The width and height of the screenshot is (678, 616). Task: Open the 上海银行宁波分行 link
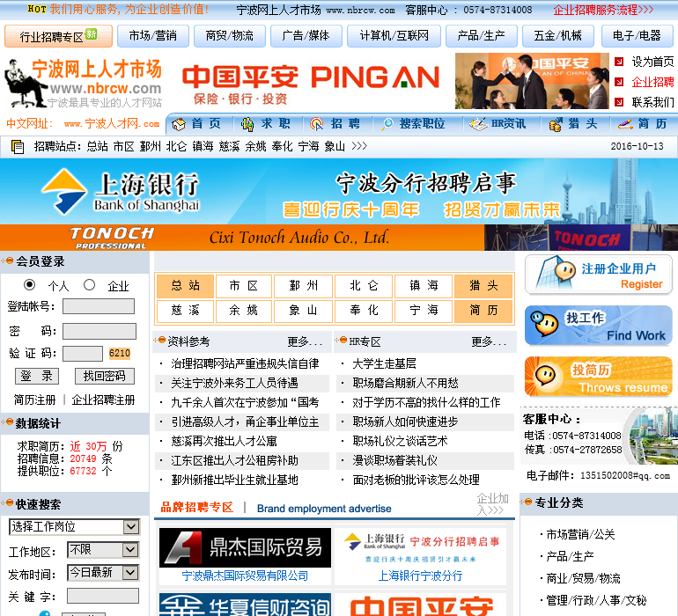[420, 576]
